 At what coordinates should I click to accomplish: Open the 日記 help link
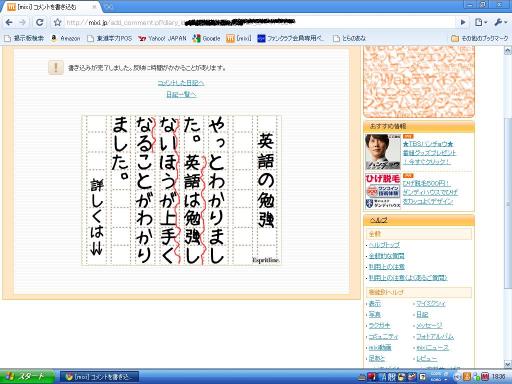(422, 314)
